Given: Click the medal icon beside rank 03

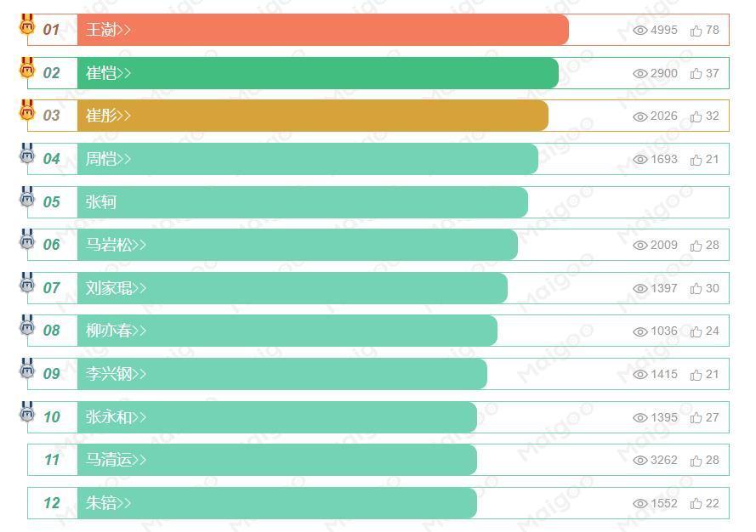Looking at the screenshot, I should (x=27, y=110).
